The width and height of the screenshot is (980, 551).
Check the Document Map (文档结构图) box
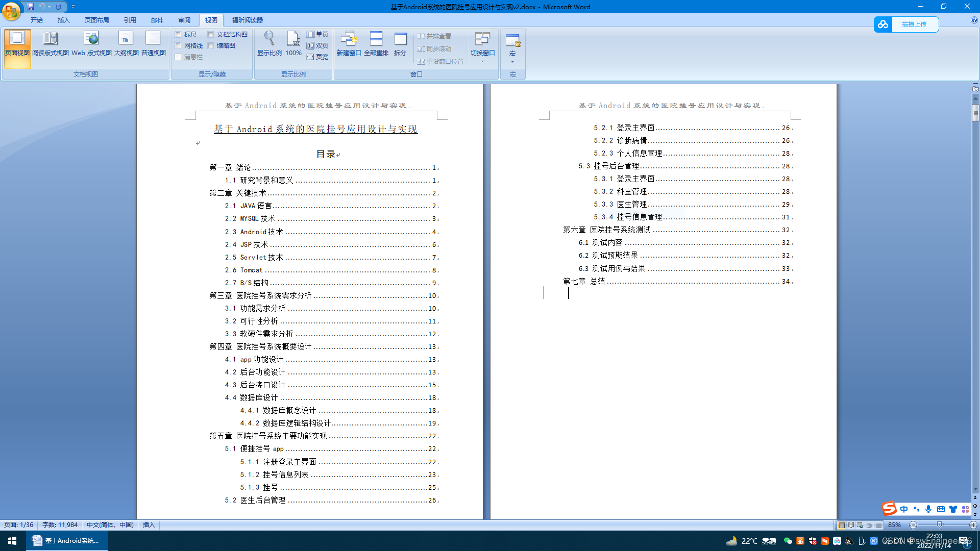point(211,35)
